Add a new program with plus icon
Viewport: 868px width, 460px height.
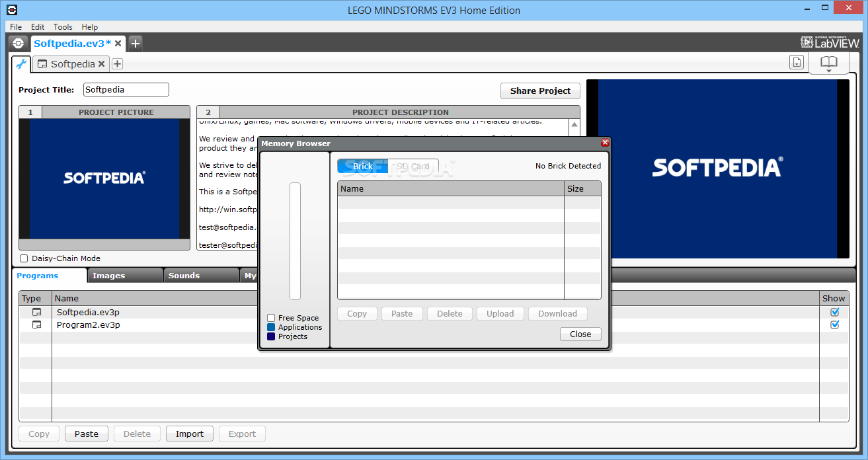pos(117,64)
